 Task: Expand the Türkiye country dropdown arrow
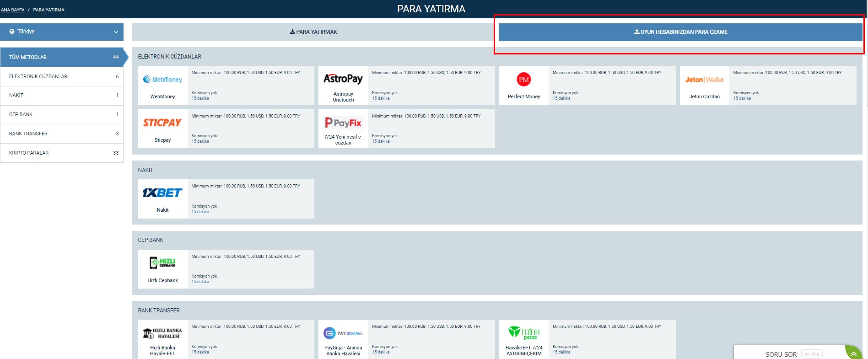(116, 32)
